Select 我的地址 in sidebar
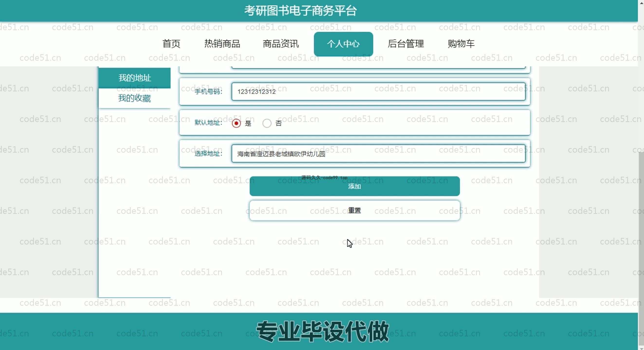Viewport: 644px width, 350px height. pyautogui.click(x=135, y=78)
